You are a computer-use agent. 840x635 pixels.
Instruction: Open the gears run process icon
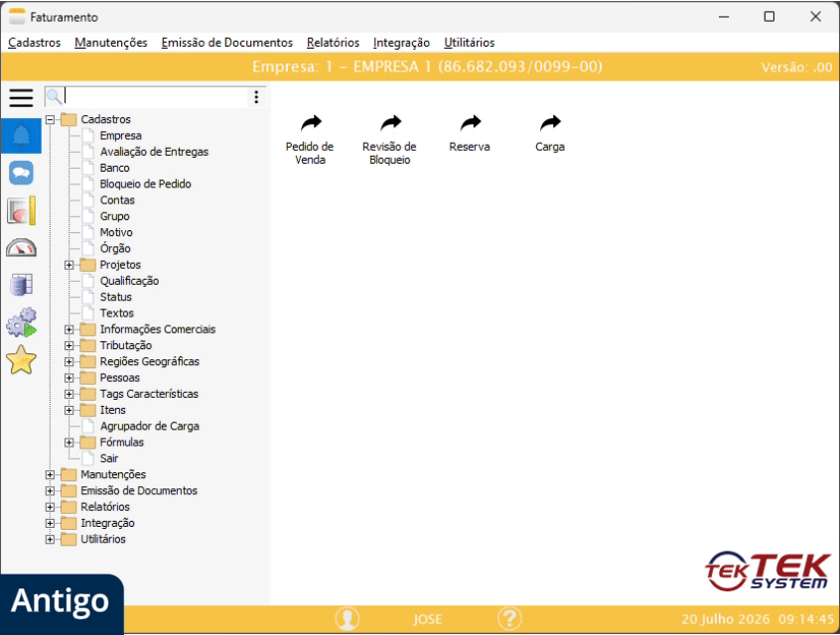click(21, 321)
